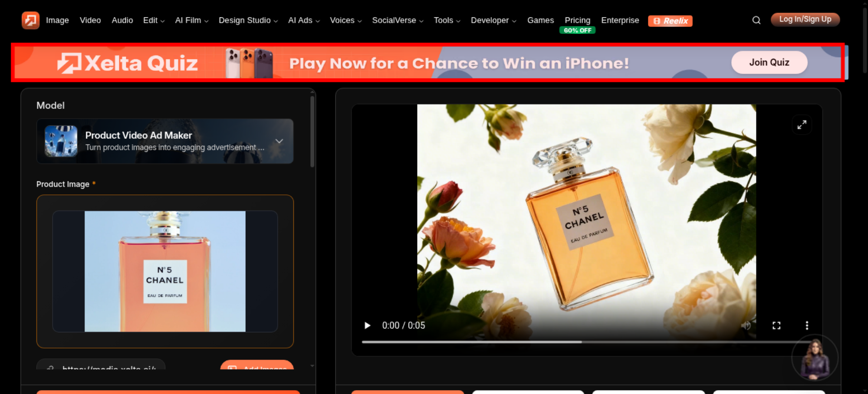This screenshot has height=394, width=868.
Task: Click the left panel vertical scrollbar
Action: 312,132
